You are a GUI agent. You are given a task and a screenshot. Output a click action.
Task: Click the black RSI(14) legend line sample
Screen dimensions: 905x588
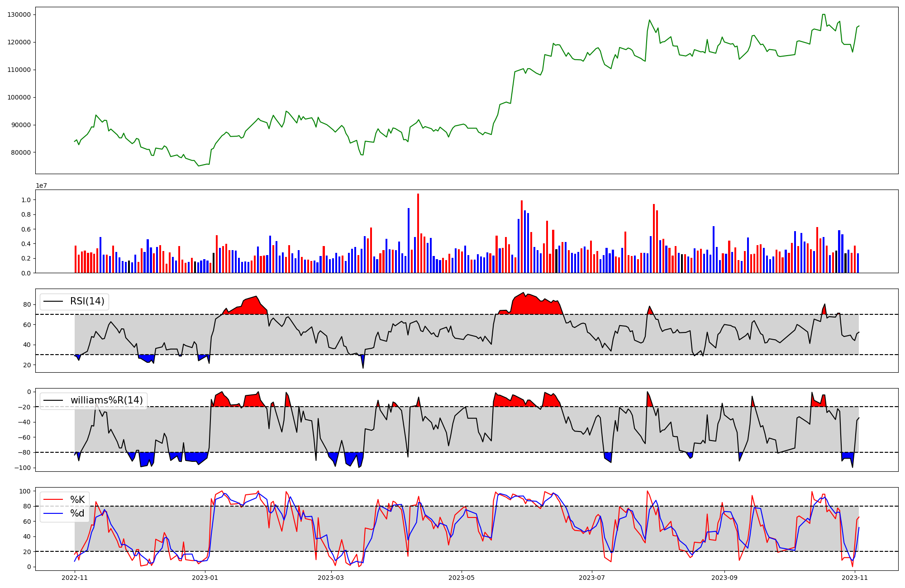pyautogui.click(x=52, y=301)
